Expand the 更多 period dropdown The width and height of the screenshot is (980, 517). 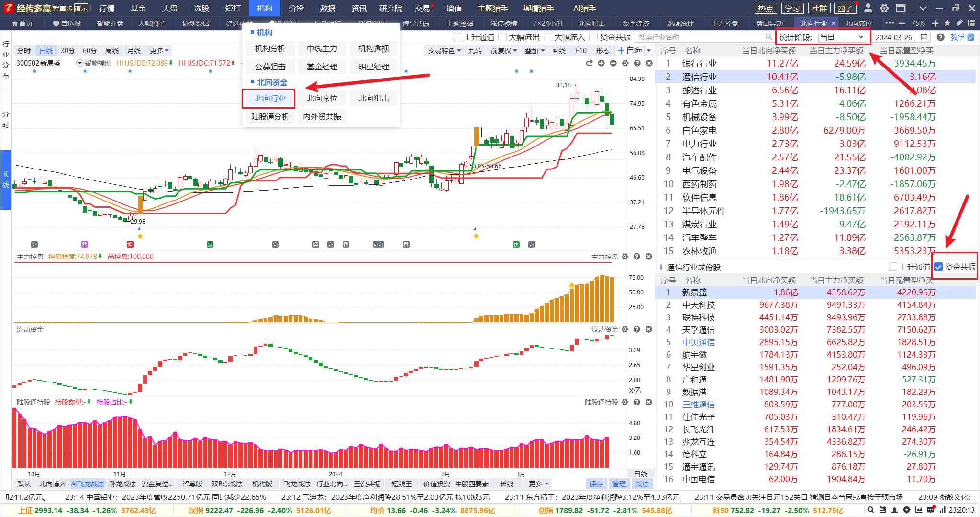click(x=159, y=50)
